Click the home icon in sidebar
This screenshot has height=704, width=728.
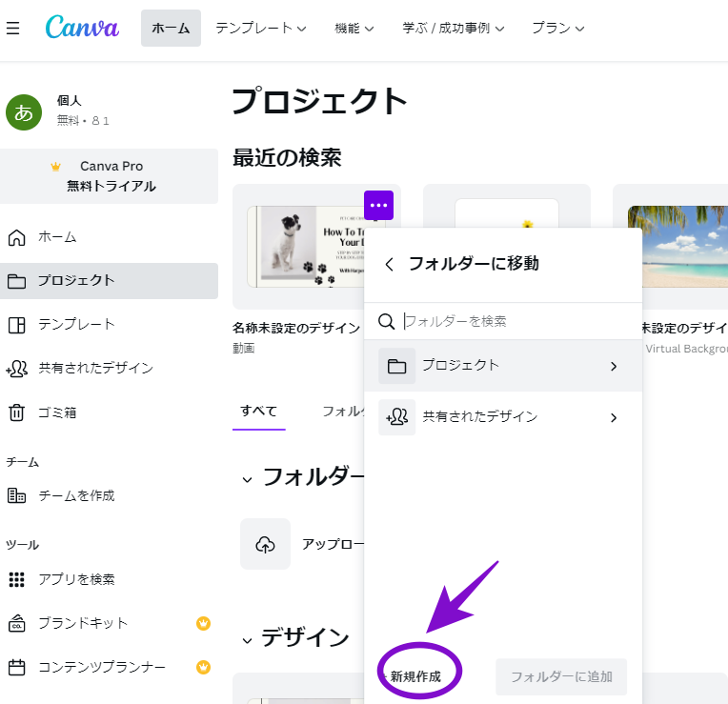pyautogui.click(x=17, y=237)
